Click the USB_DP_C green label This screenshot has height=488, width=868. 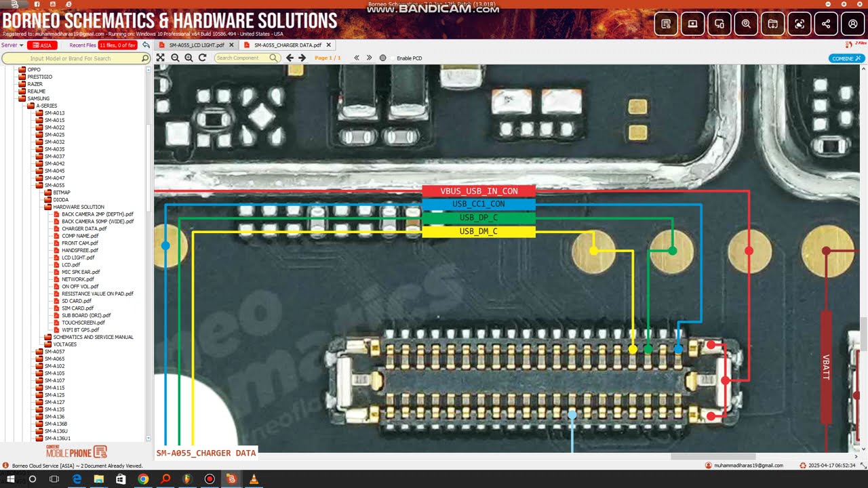pos(479,218)
